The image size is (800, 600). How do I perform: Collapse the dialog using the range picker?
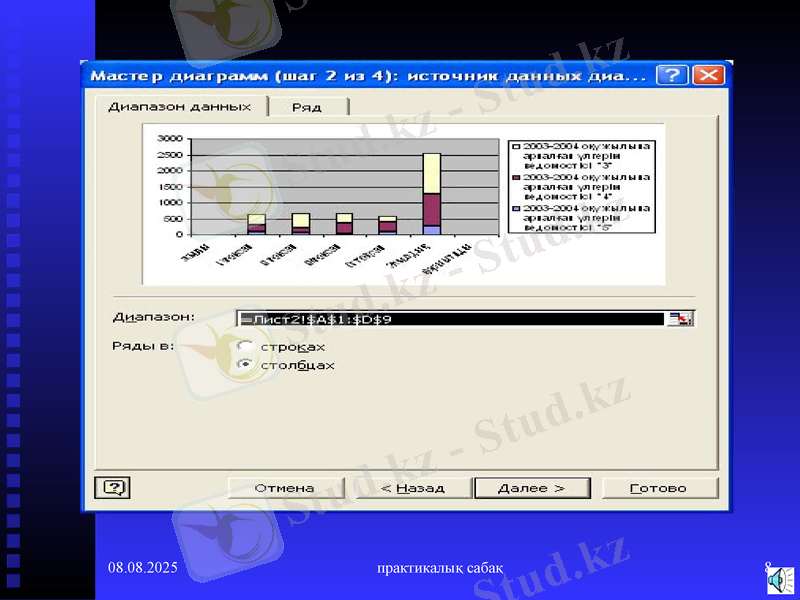[681, 317]
